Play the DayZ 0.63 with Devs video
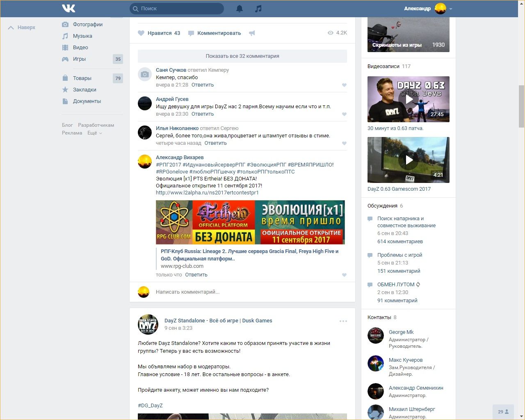Viewport: 525px width, 420px height. pos(409,99)
